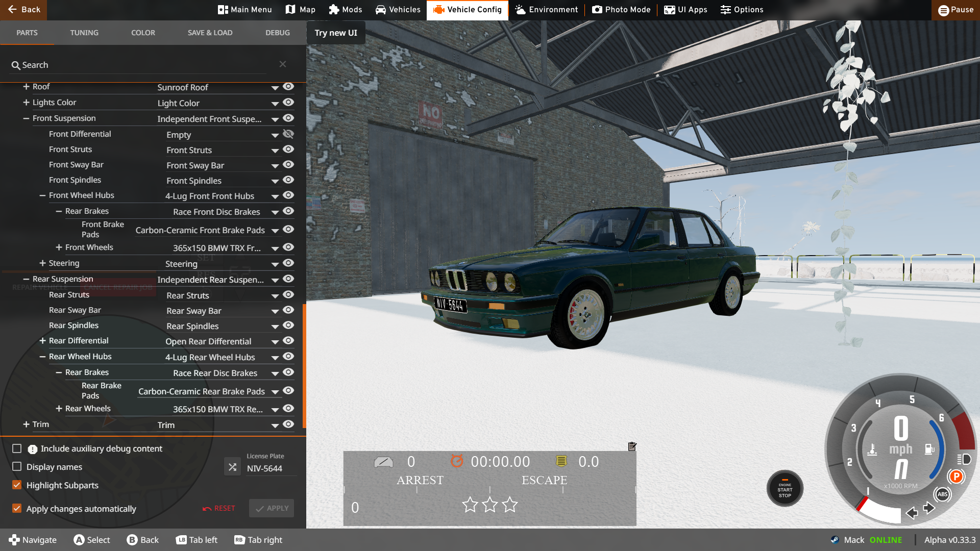Click the Reset button
The image size is (980, 551).
219,508
